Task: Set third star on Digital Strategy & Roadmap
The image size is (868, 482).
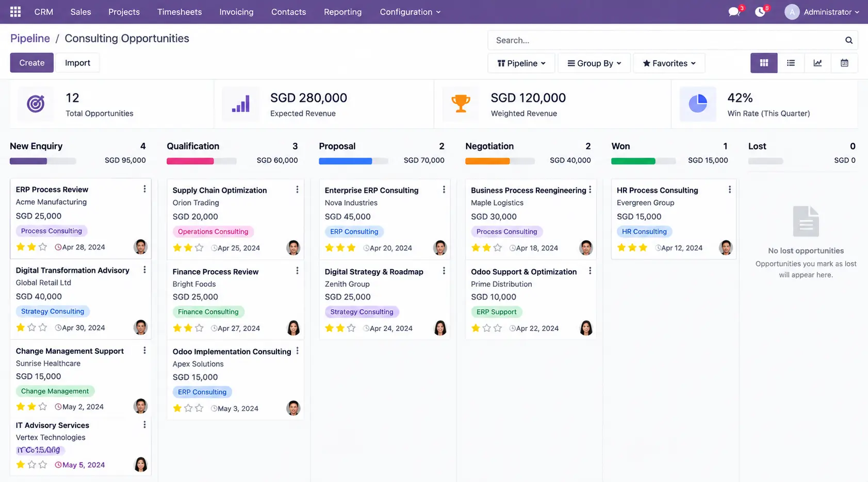Action: click(351, 328)
